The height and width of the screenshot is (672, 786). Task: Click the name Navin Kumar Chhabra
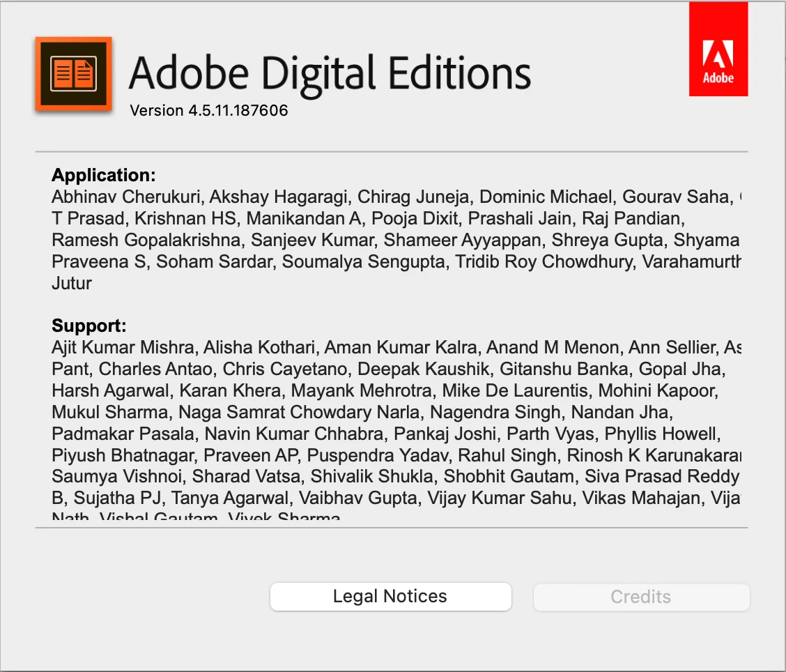click(x=294, y=434)
